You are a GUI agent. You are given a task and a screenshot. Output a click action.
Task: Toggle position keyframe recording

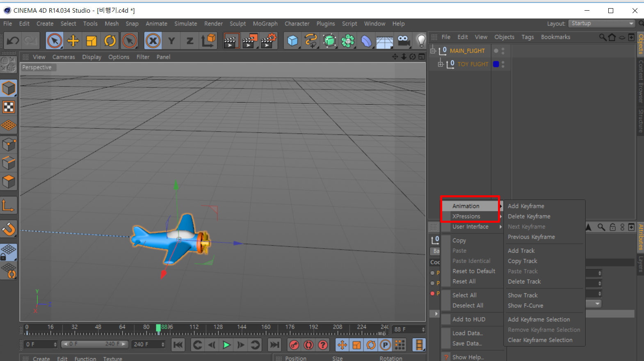(342, 345)
